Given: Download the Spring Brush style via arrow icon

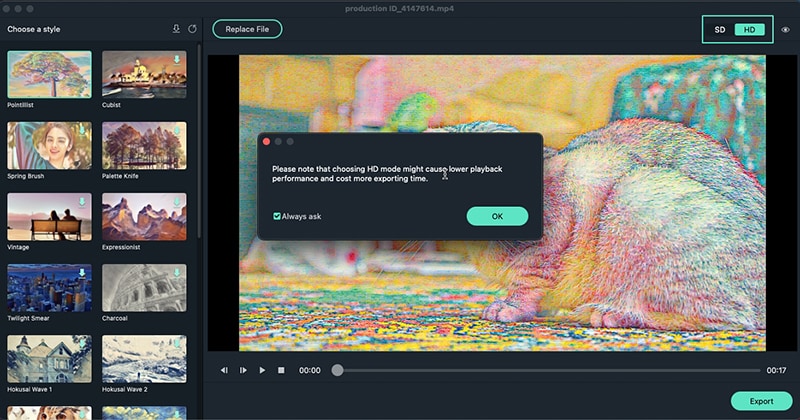Looking at the screenshot, I should tap(82, 131).
